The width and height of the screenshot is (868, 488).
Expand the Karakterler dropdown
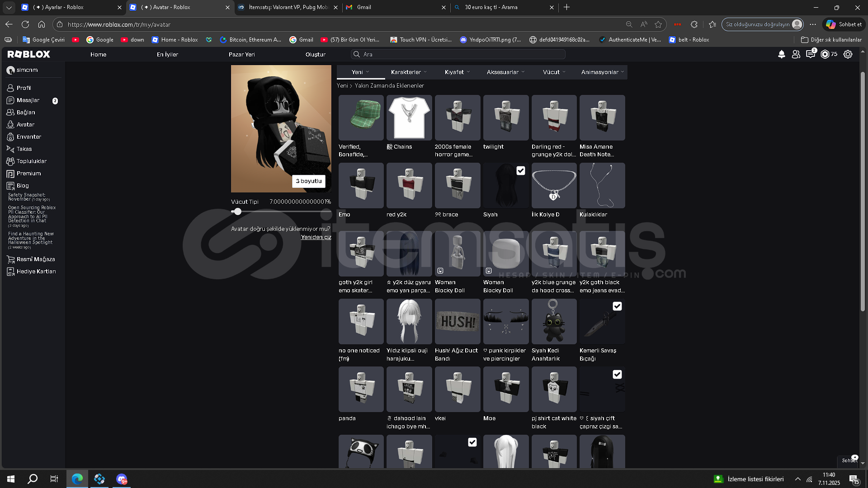click(408, 72)
